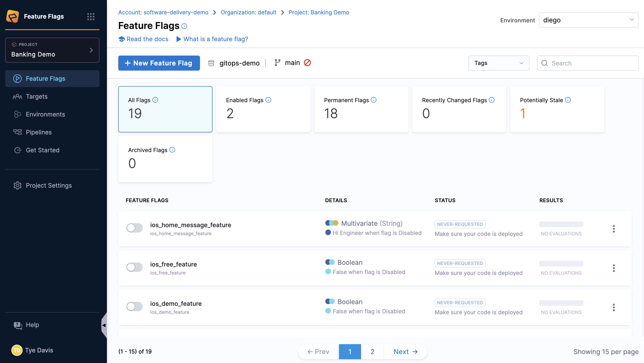
Task: Select the current page 1 button
Action: click(350, 351)
